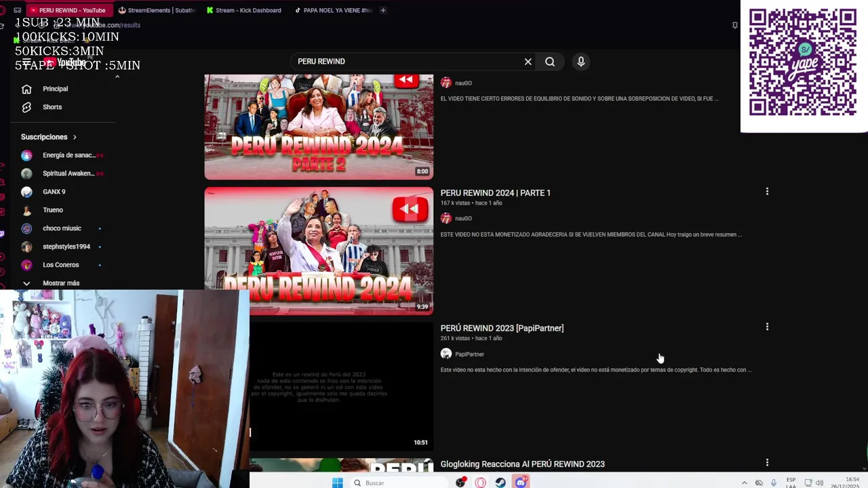This screenshot has width=868, height=488.
Task: Click the 167 k vistas metadata text
Action: pos(455,203)
